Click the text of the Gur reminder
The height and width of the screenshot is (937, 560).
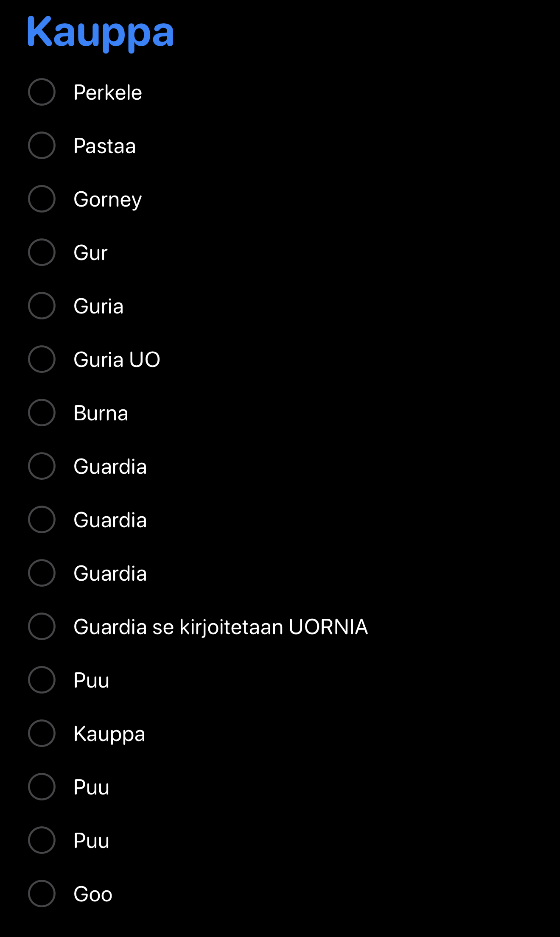[90, 253]
